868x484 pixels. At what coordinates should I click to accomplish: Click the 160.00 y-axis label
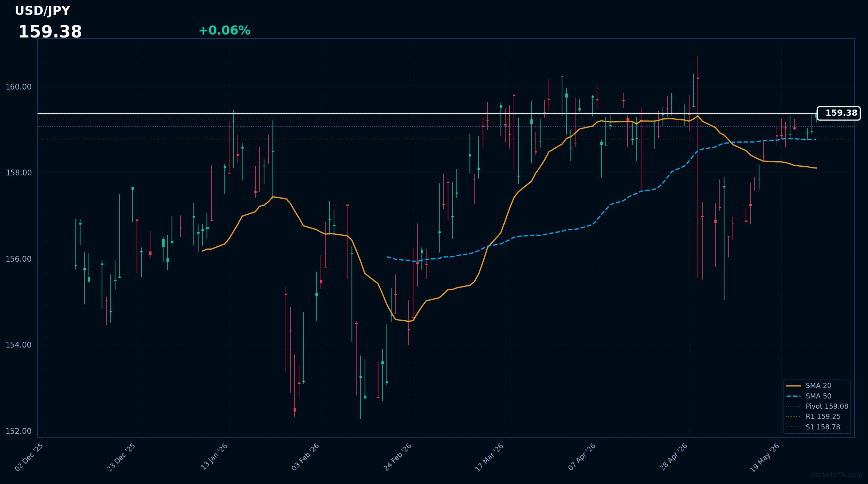(x=19, y=87)
